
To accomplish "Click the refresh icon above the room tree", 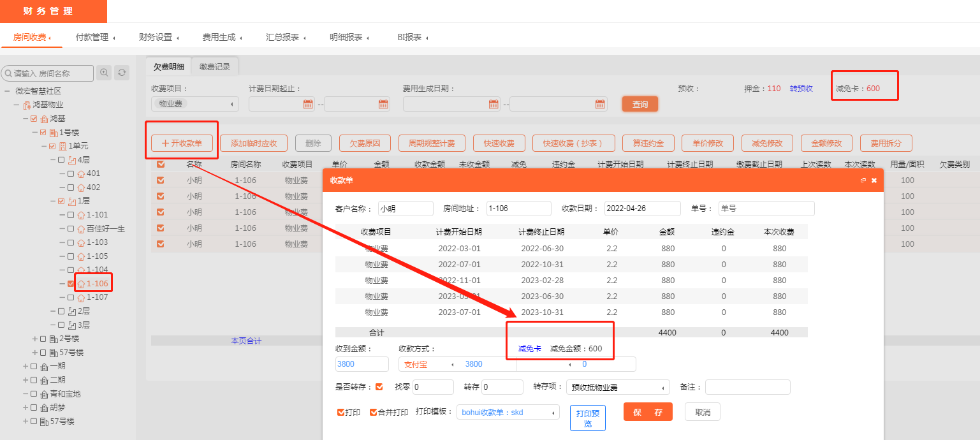I will point(121,73).
